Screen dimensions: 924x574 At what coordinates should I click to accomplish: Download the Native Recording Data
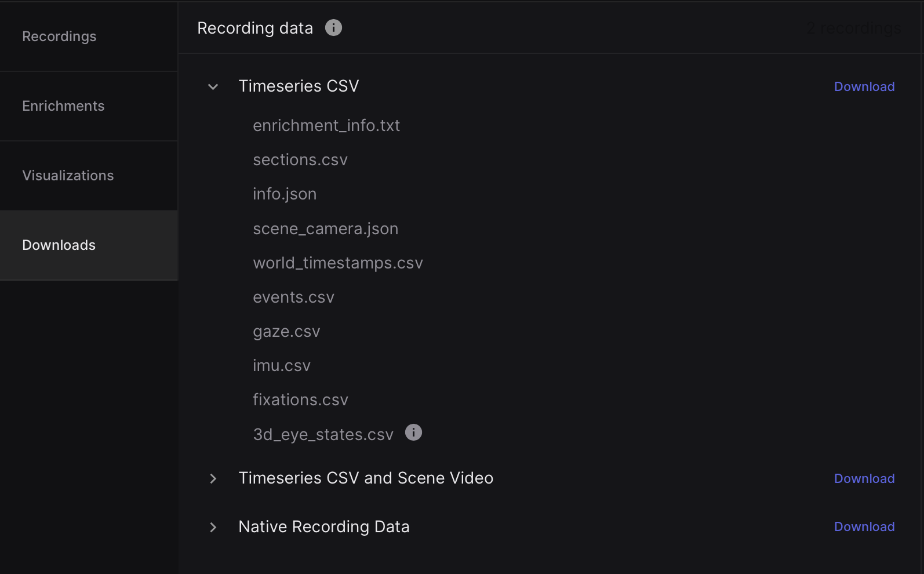[864, 527]
